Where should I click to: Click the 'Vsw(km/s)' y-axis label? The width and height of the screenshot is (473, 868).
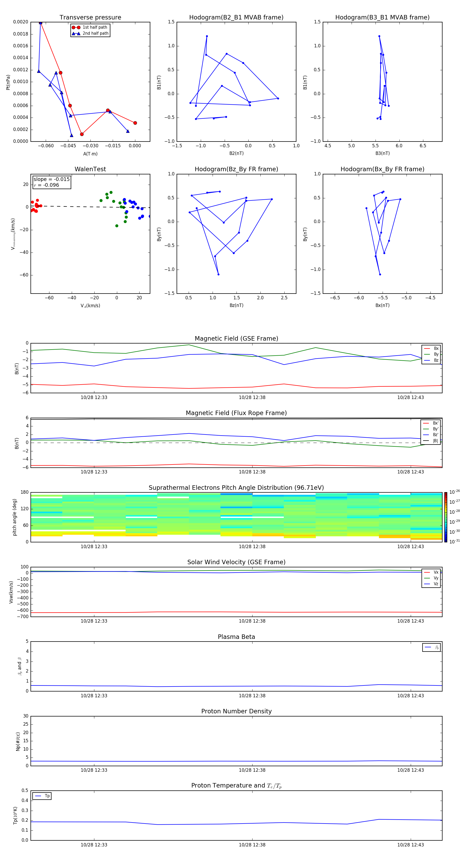(x=11, y=592)
